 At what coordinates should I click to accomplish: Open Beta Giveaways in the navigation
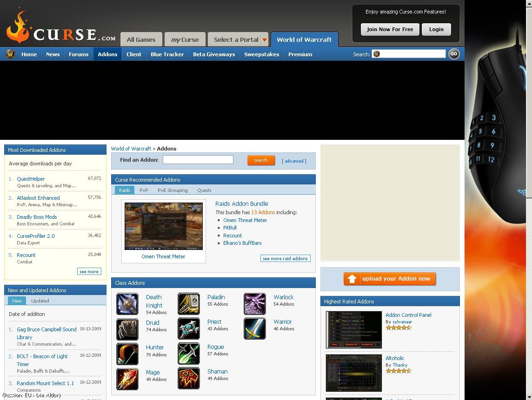pyautogui.click(x=214, y=54)
